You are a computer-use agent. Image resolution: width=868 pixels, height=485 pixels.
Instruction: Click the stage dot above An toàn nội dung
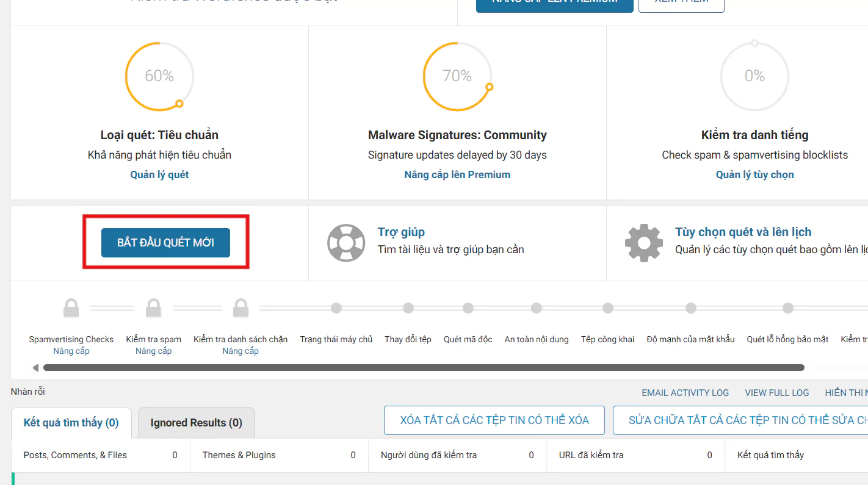[537, 308]
